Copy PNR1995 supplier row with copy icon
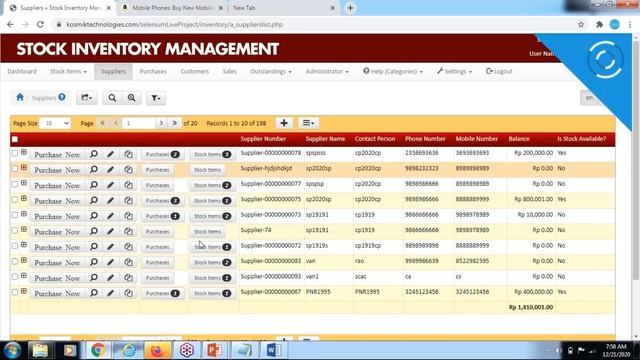This screenshot has height=360, width=640. 128,293
